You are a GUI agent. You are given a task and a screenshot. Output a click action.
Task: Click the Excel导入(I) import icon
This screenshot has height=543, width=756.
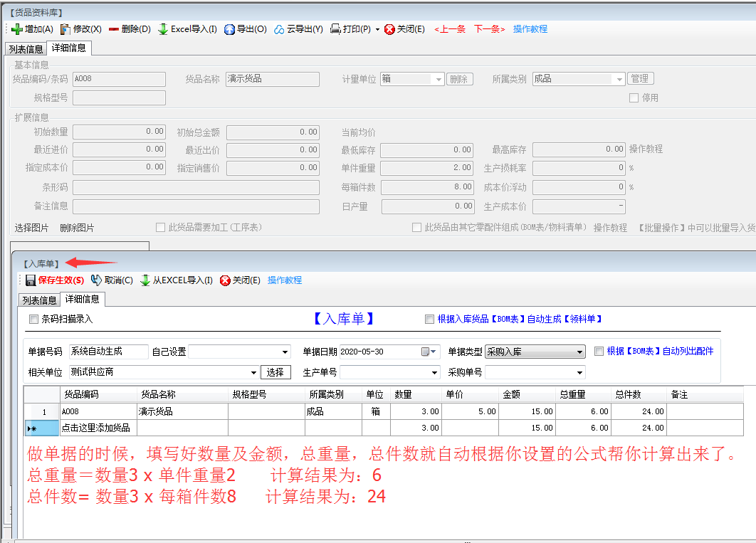(163, 29)
